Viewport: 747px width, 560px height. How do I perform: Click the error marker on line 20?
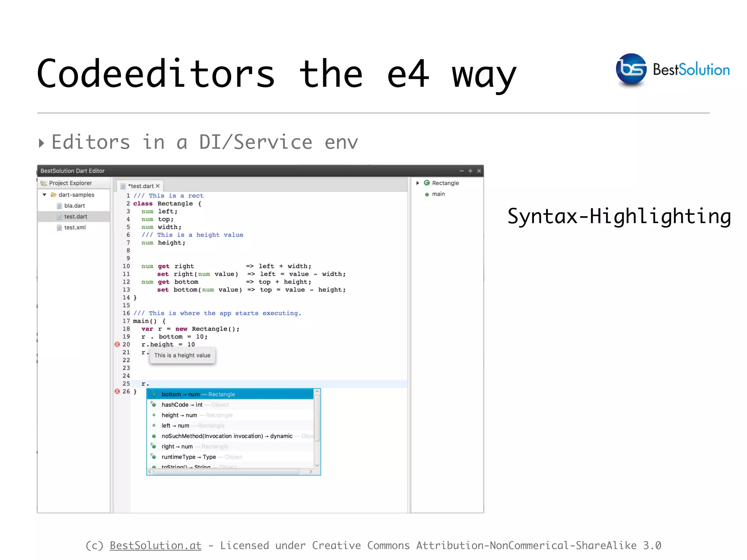click(x=117, y=344)
